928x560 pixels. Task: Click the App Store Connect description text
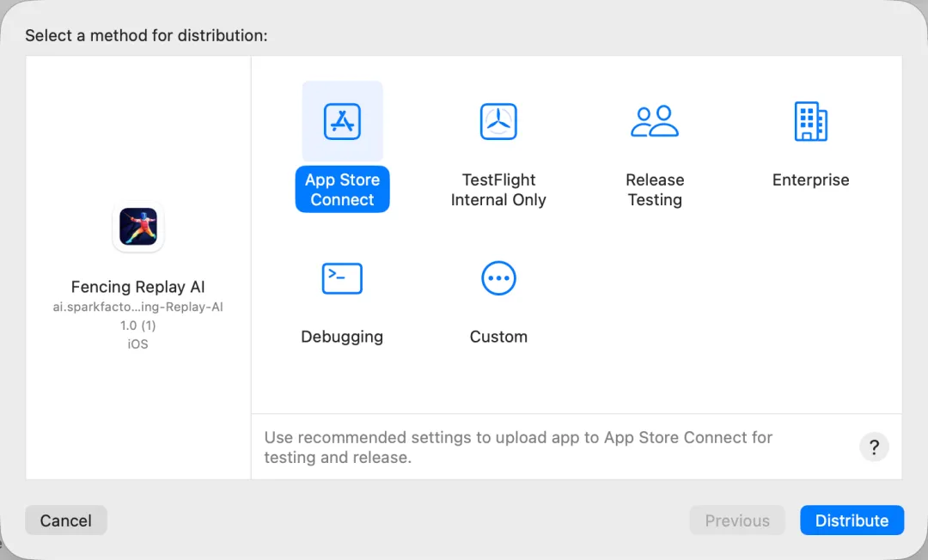(x=518, y=447)
